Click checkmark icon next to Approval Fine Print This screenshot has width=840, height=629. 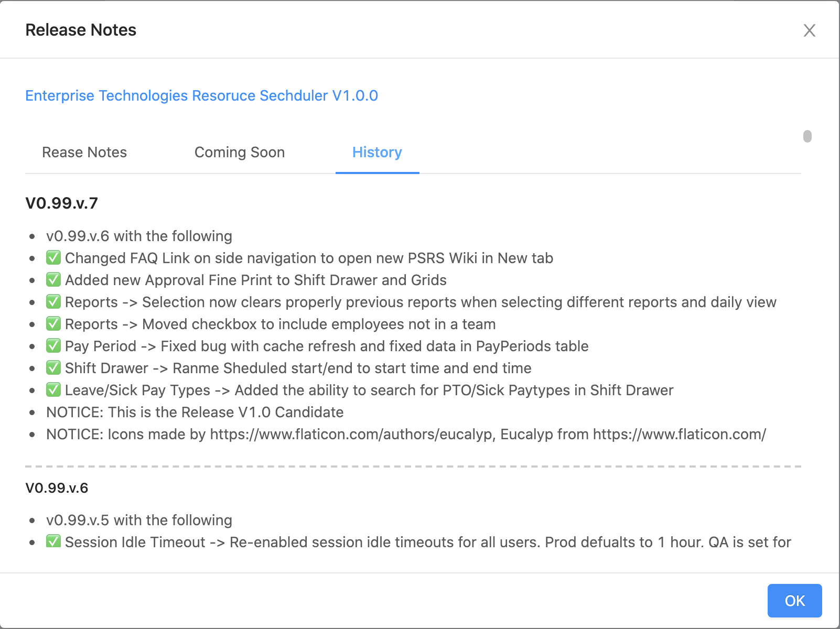53,280
